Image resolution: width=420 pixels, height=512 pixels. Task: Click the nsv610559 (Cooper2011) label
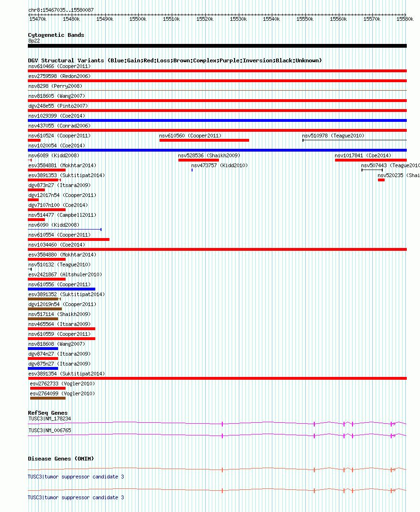tap(59, 334)
